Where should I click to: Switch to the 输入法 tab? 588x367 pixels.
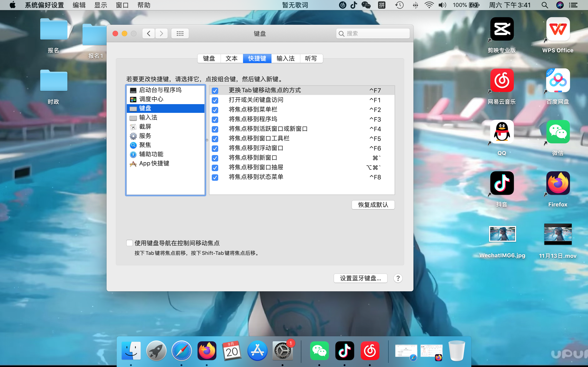286,58
